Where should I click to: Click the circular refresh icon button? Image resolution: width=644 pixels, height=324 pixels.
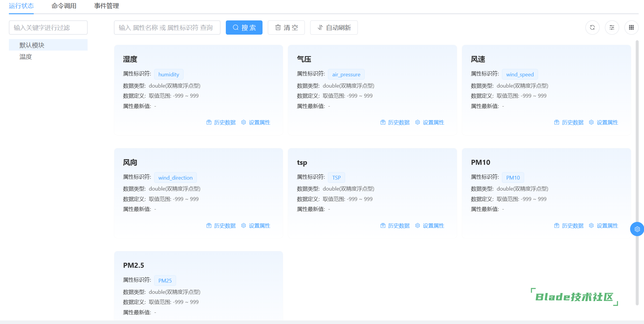[592, 28]
